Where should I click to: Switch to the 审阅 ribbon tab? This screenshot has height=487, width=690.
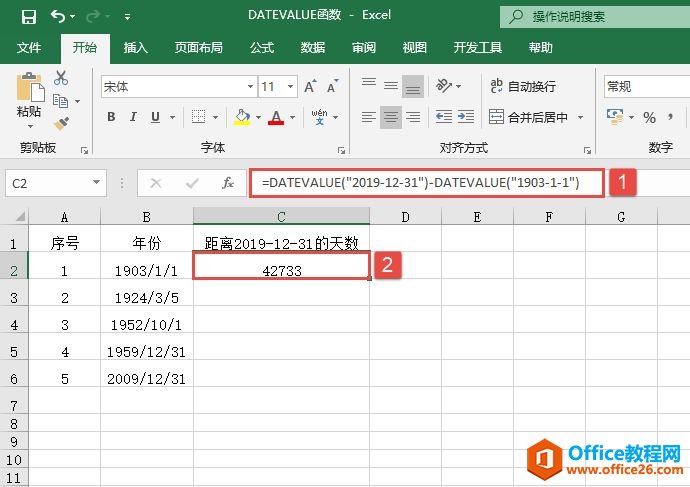pyautogui.click(x=364, y=48)
